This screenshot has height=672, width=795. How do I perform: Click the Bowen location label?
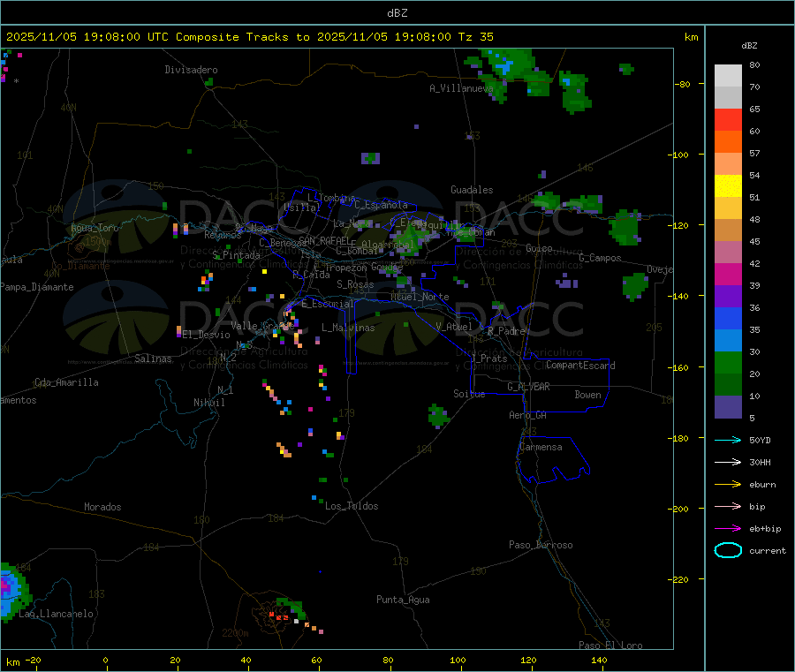click(587, 394)
